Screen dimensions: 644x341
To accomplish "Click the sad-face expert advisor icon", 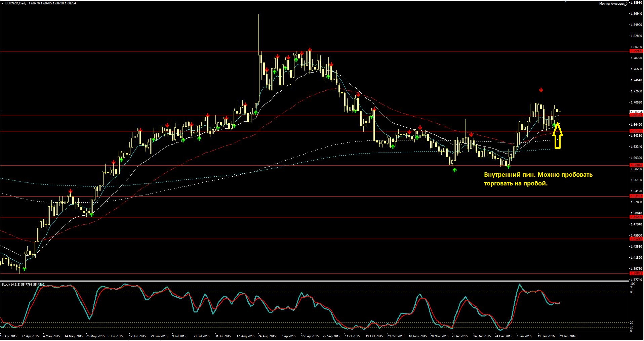I will click(626, 4).
